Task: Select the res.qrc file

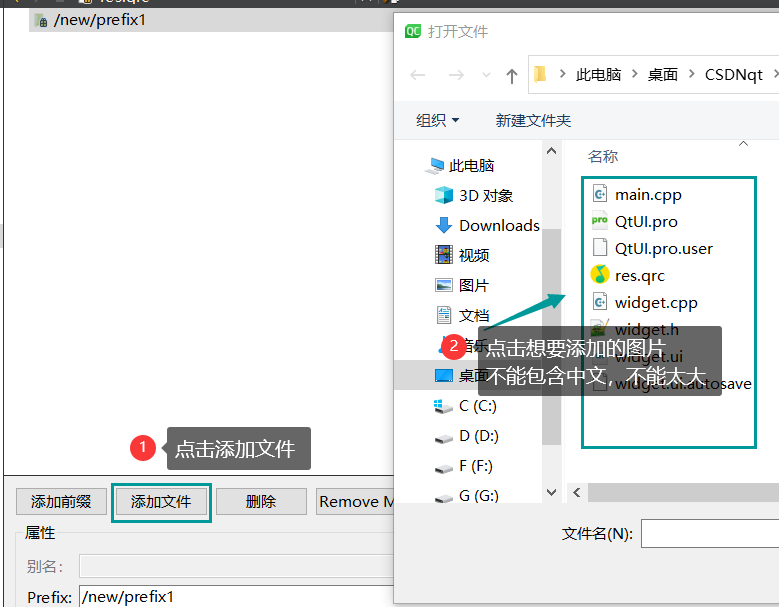Action: point(639,275)
